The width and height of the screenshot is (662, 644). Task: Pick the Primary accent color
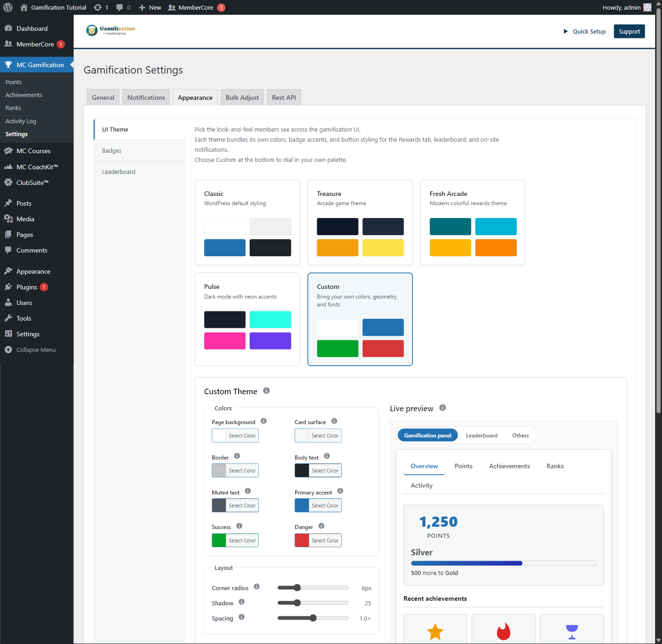(x=318, y=506)
